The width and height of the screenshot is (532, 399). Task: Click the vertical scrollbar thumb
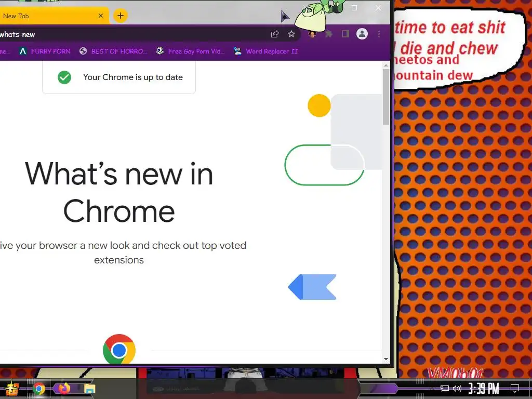click(x=386, y=97)
